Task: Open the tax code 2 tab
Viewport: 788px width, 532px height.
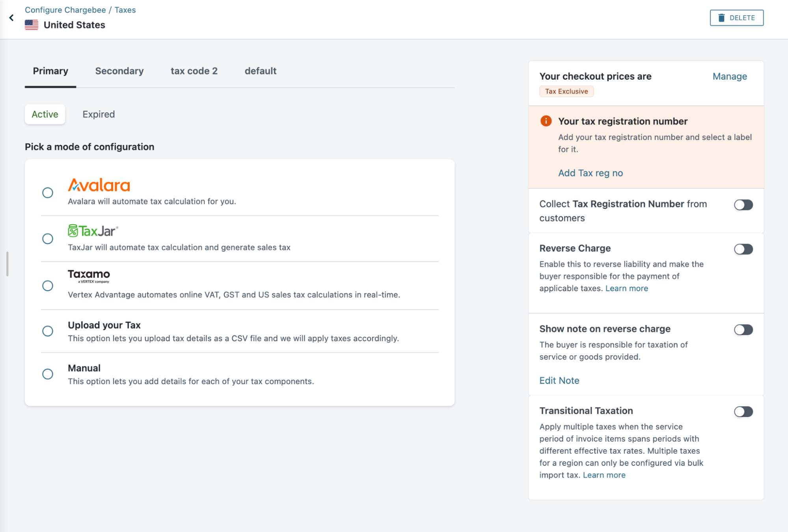Action: coord(194,71)
